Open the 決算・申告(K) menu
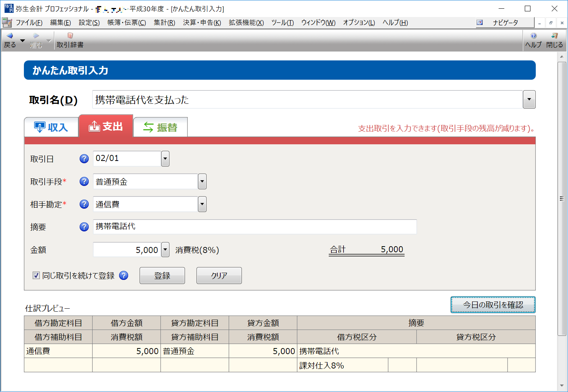The height and width of the screenshot is (392, 568). (202, 22)
